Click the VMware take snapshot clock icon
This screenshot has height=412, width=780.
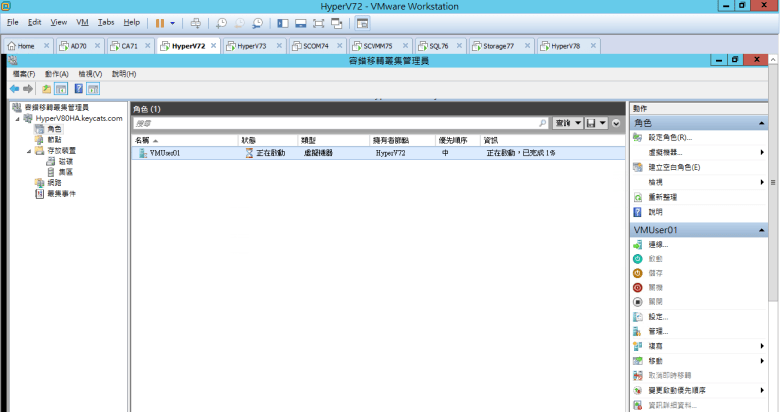click(x=222, y=22)
